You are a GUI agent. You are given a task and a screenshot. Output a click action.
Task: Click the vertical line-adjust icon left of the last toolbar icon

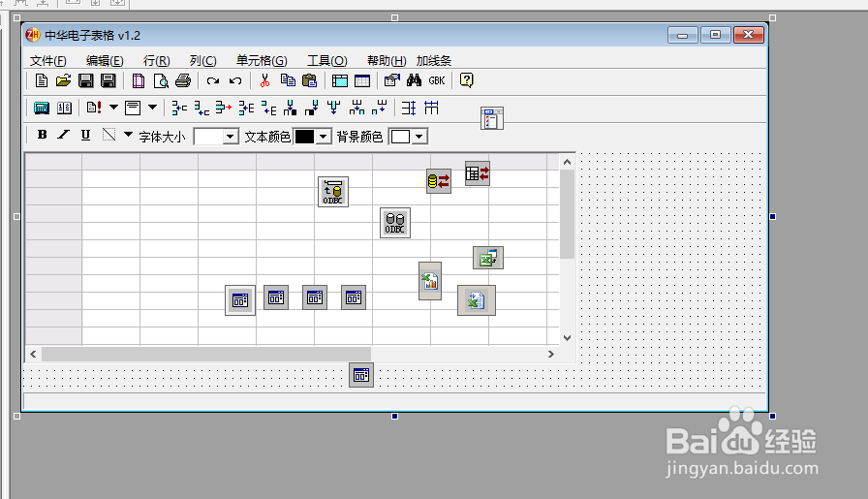tap(409, 108)
